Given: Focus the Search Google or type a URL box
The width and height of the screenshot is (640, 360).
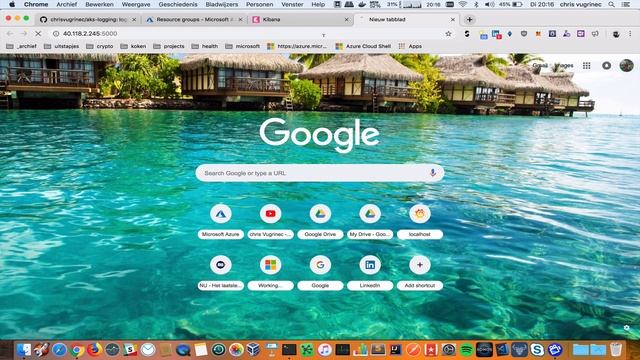Looking at the screenshot, I should (320, 173).
